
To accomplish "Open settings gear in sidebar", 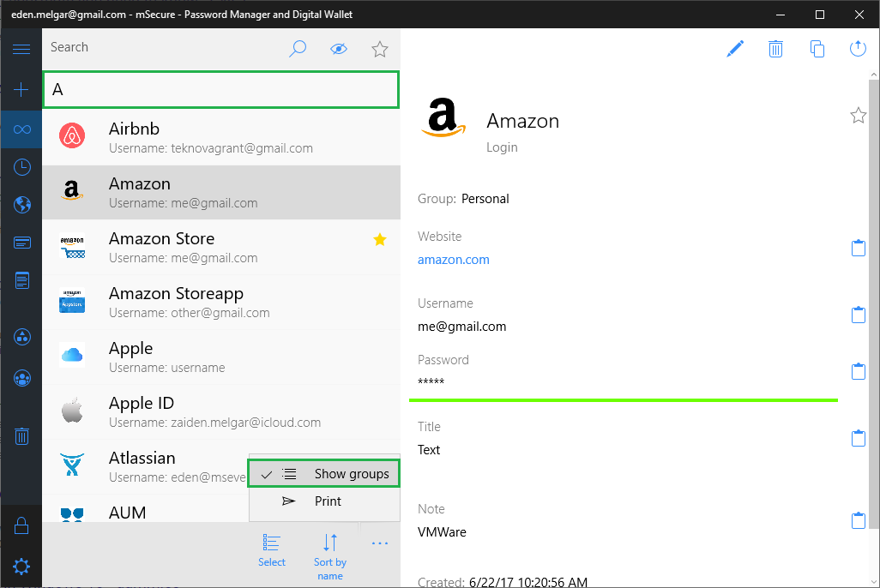I will pyautogui.click(x=21, y=566).
